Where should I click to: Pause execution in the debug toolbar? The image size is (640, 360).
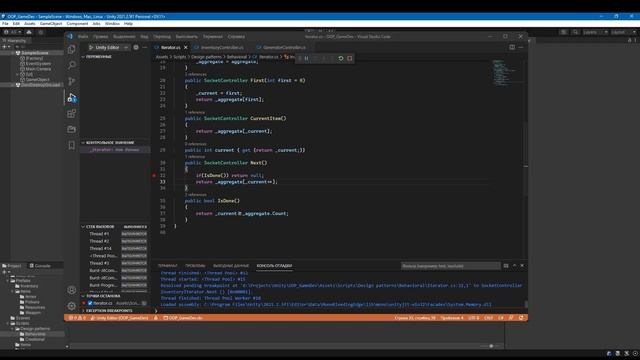(307, 58)
